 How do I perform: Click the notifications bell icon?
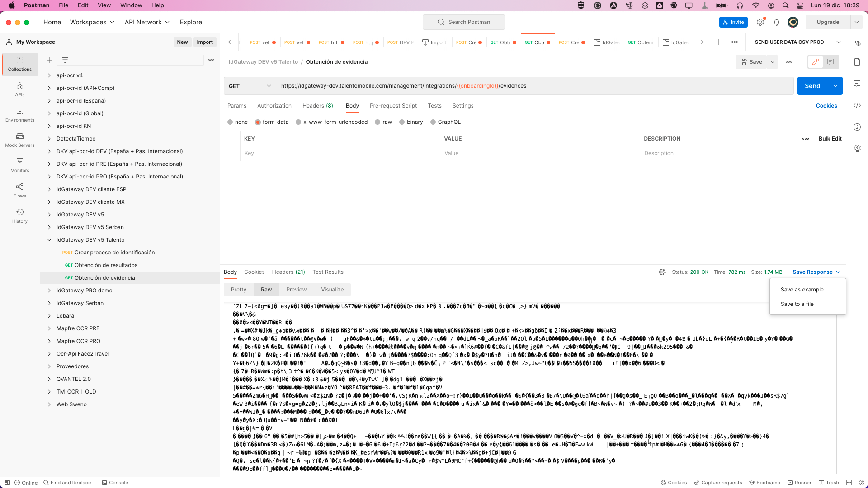[777, 22]
